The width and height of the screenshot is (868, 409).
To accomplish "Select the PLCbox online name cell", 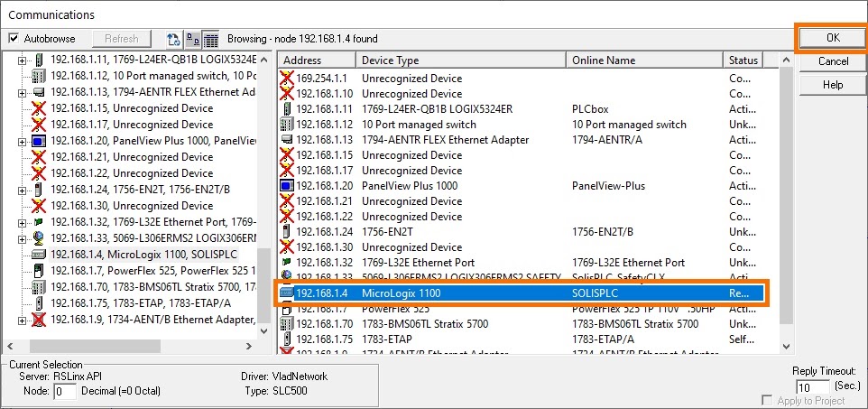I will (x=590, y=109).
